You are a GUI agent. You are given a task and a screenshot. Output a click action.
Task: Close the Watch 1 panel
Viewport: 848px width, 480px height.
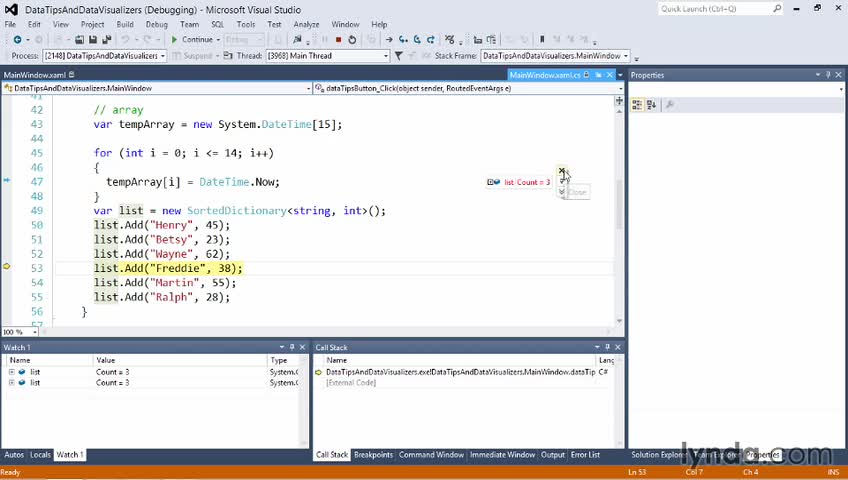point(302,348)
